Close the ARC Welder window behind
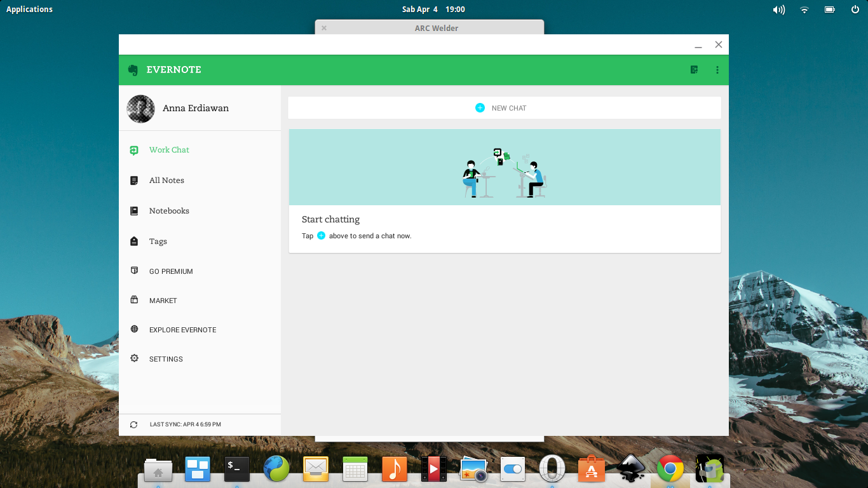This screenshot has height=488, width=868. 324,28
